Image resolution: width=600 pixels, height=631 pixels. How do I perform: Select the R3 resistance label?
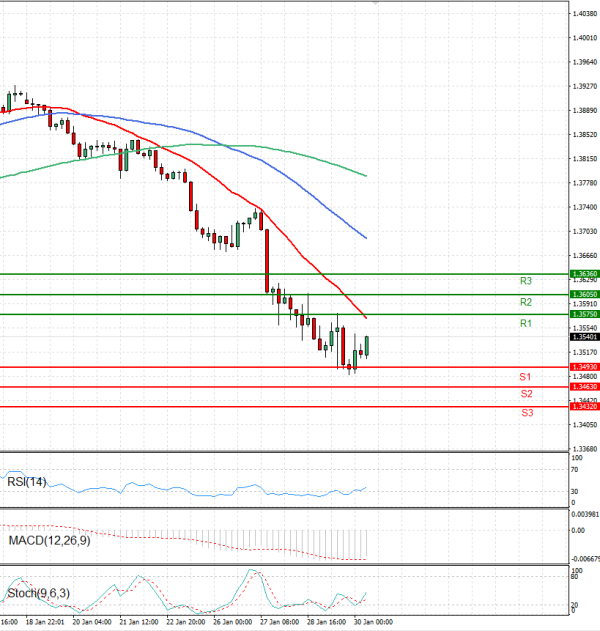pos(525,281)
